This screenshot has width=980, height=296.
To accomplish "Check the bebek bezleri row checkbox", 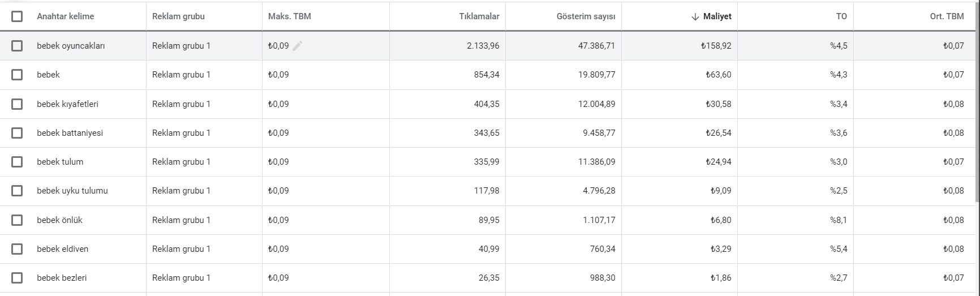I will coord(17,278).
